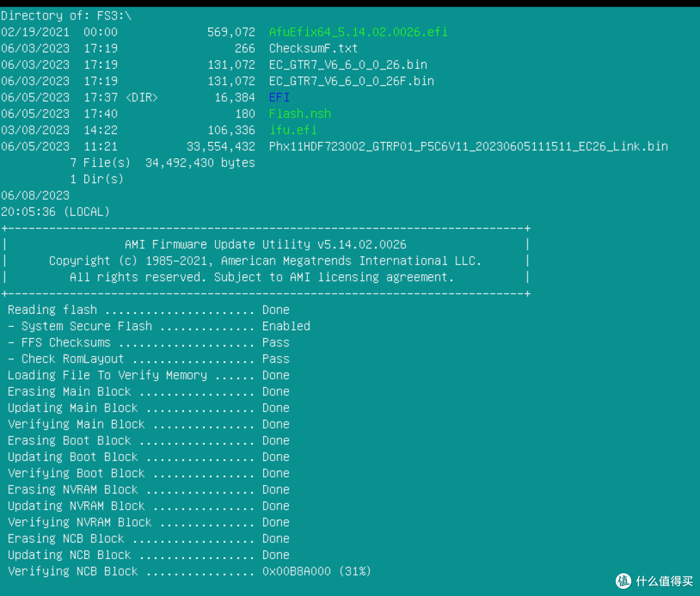700x596 pixels.
Task: Click 'Pass' on the FFS Checksums row
Action: pos(276,342)
